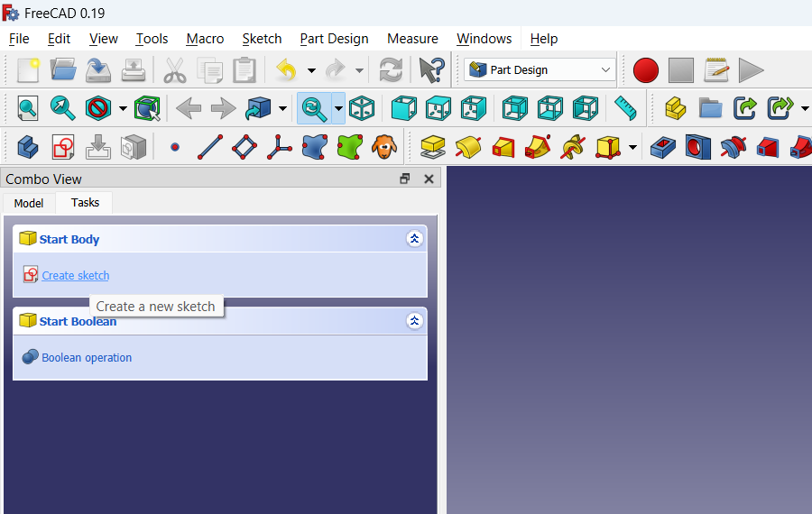Click the Map sketch to face icon
812x514 pixels.
[x=97, y=147]
